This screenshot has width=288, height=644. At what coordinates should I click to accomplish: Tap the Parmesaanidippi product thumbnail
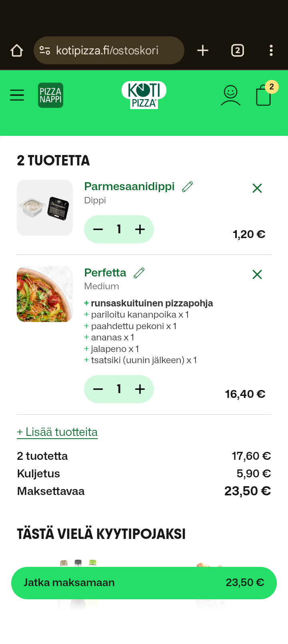pyautogui.click(x=45, y=208)
